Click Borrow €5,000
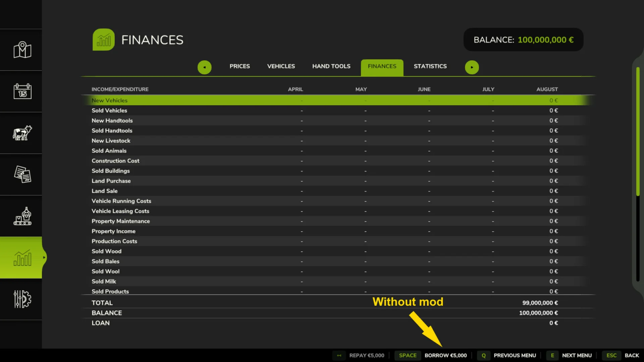Image resolution: width=644 pixels, height=362 pixels. 445,355
